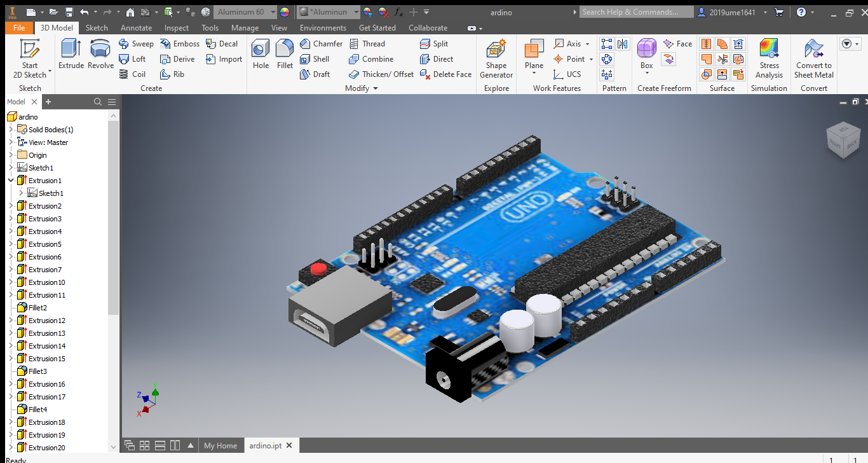Select the Extrude tool
This screenshot has height=463, width=868.
[x=71, y=55]
